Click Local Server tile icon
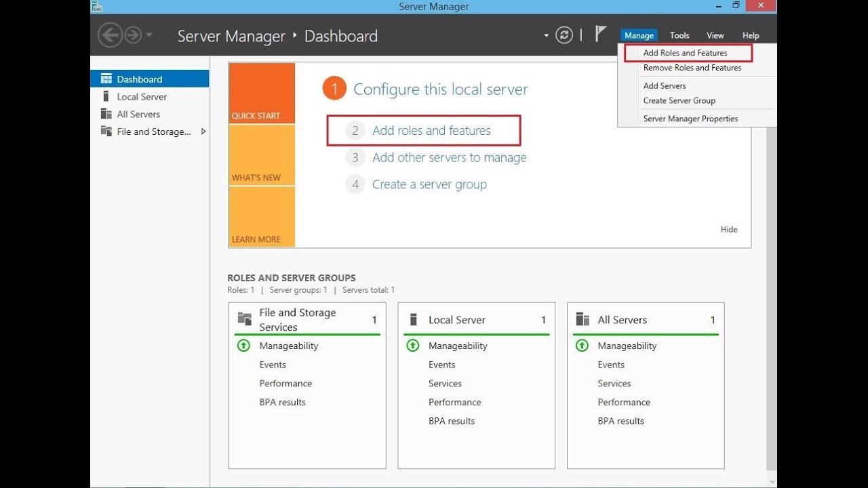The height and width of the screenshot is (488, 868). 413,320
